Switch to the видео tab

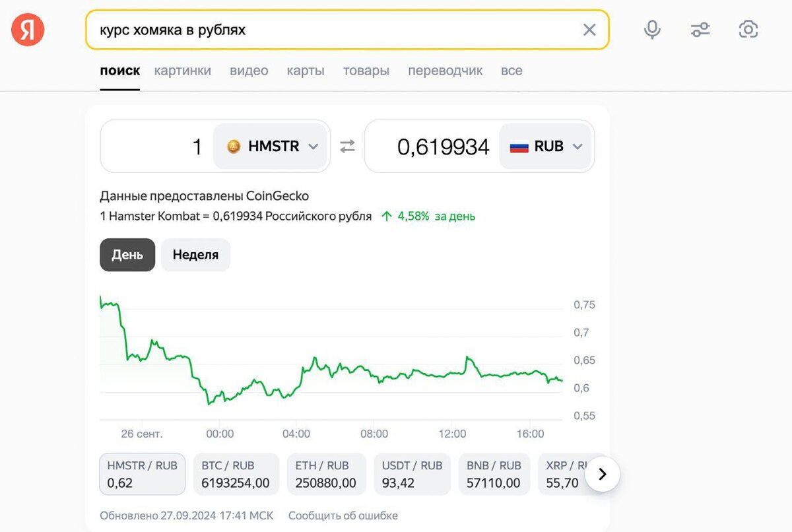point(249,71)
